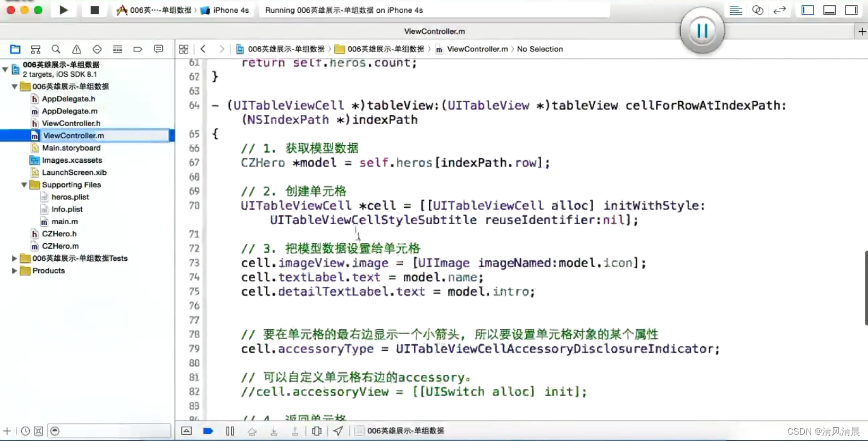Open ViewController.m jump bar segment
Viewport: 868px width, 441px height.
(472, 49)
